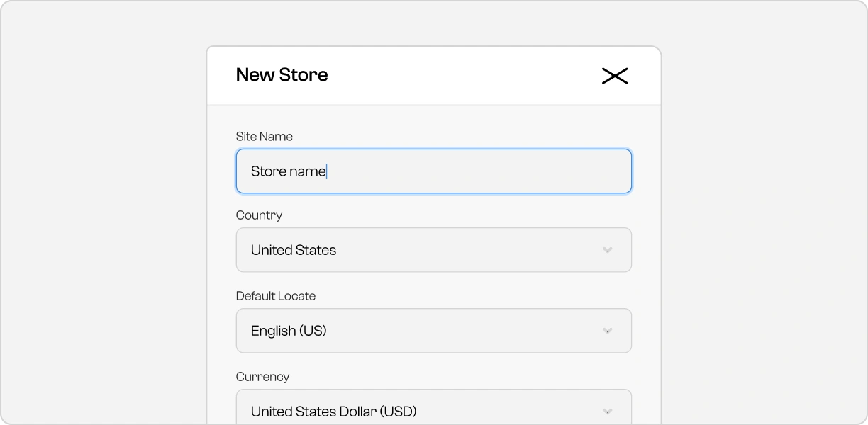Close the New Store dialog
This screenshot has width=868, height=425.
615,76
